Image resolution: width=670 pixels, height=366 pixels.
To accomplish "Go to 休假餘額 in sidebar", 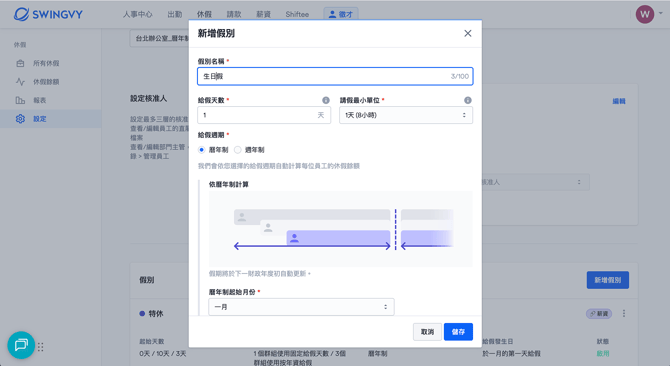I will 46,82.
